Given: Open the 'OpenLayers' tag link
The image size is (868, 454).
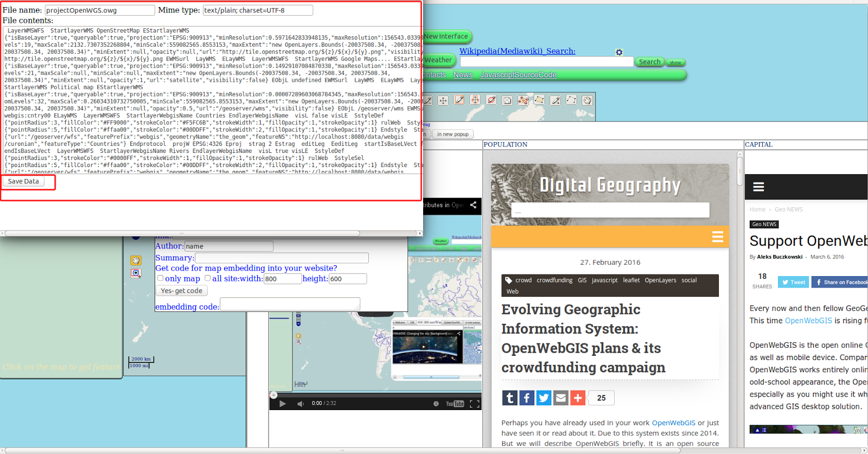Looking at the screenshot, I should click(660, 280).
